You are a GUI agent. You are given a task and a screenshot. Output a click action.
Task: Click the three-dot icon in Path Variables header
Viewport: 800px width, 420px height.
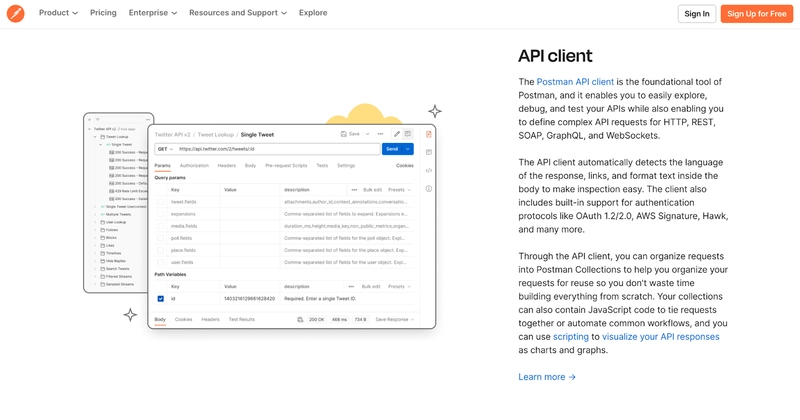pyautogui.click(x=351, y=287)
